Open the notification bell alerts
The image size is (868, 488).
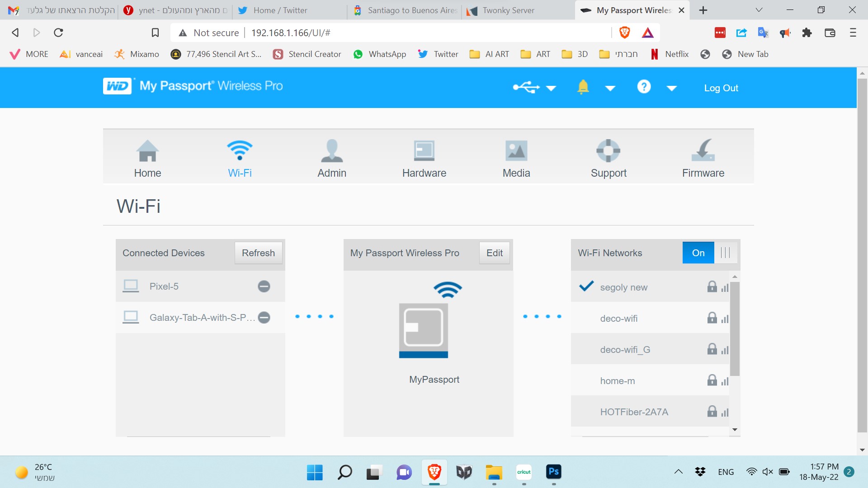[x=583, y=87]
